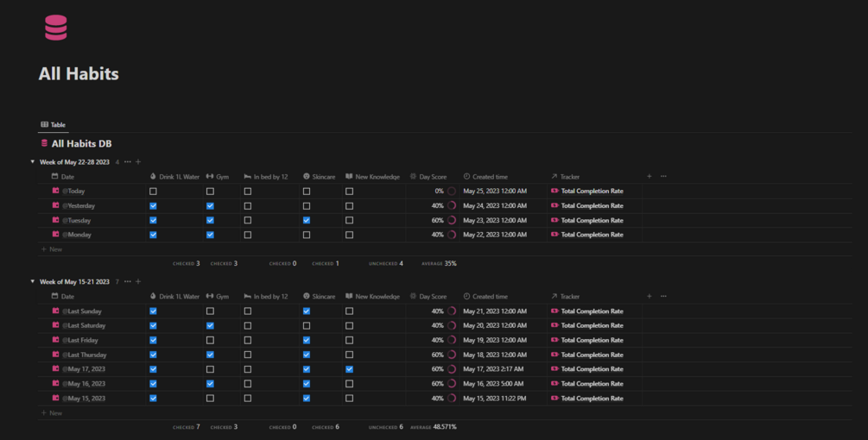Click the Gym column header in the second table
This screenshot has width=868, height=440.
tap(217, 296)
